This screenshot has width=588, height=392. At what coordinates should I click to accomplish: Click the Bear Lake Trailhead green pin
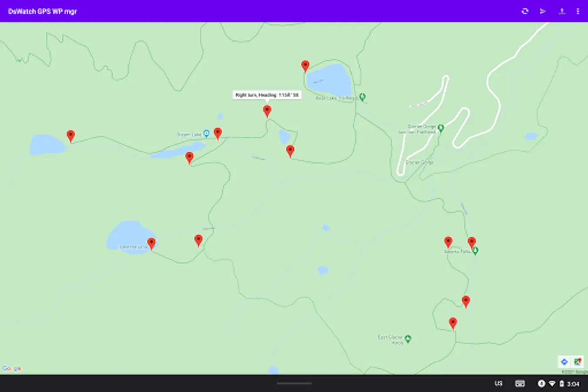363,97
